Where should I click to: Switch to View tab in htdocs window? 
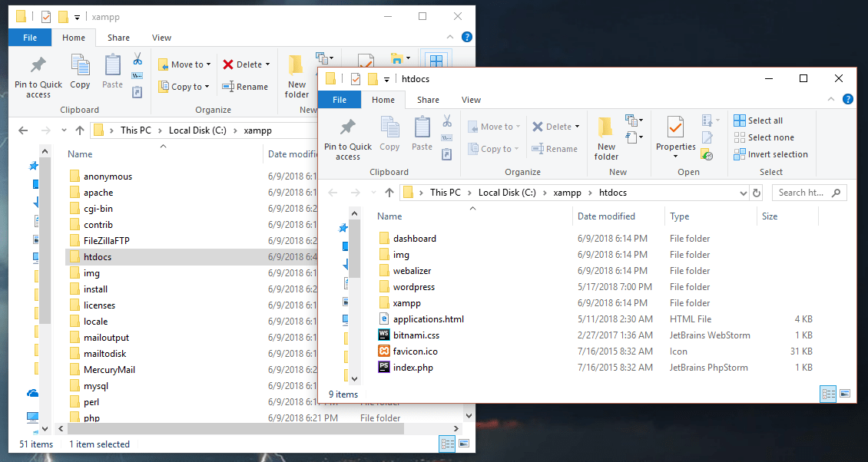[x=471, y=100]
